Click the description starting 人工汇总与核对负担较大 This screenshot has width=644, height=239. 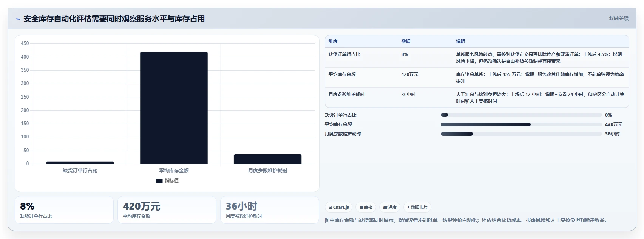click(x=540, y=98)
